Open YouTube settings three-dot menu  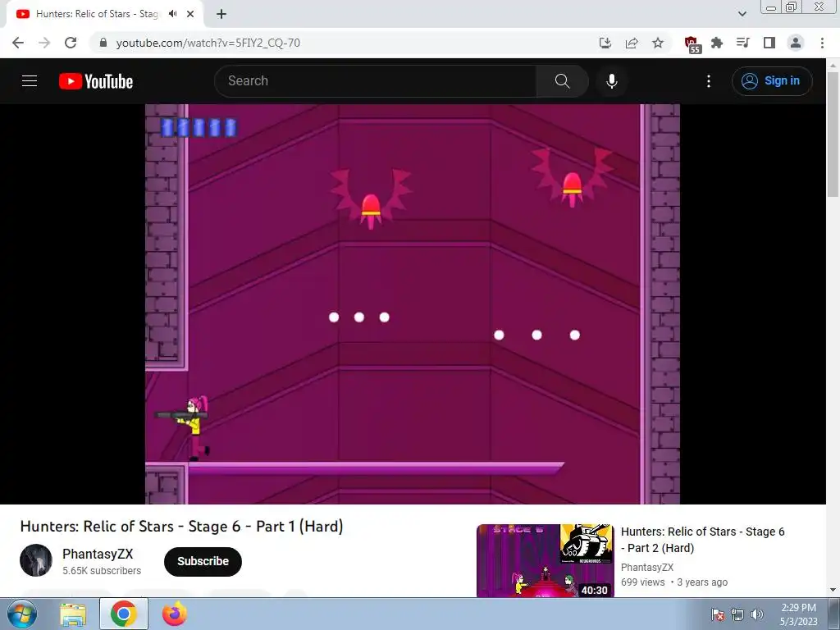point(708,81)
